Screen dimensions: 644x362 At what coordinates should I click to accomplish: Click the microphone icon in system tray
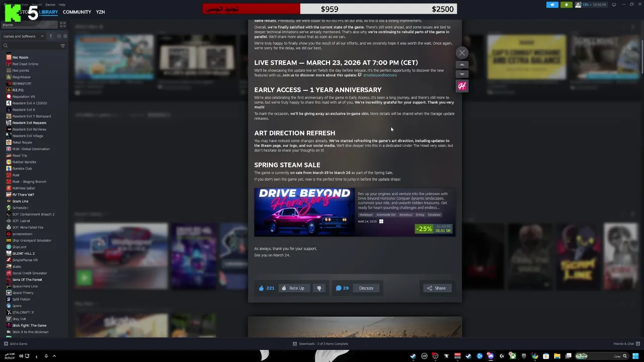pyautogui.click(x=46, y=356)
